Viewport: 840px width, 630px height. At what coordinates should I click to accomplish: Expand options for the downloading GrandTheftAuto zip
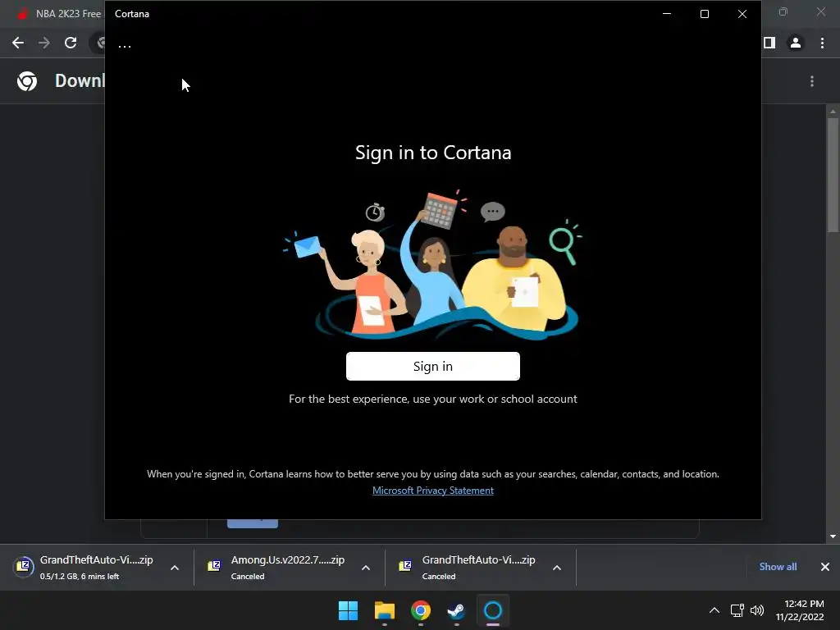point(175,568)
